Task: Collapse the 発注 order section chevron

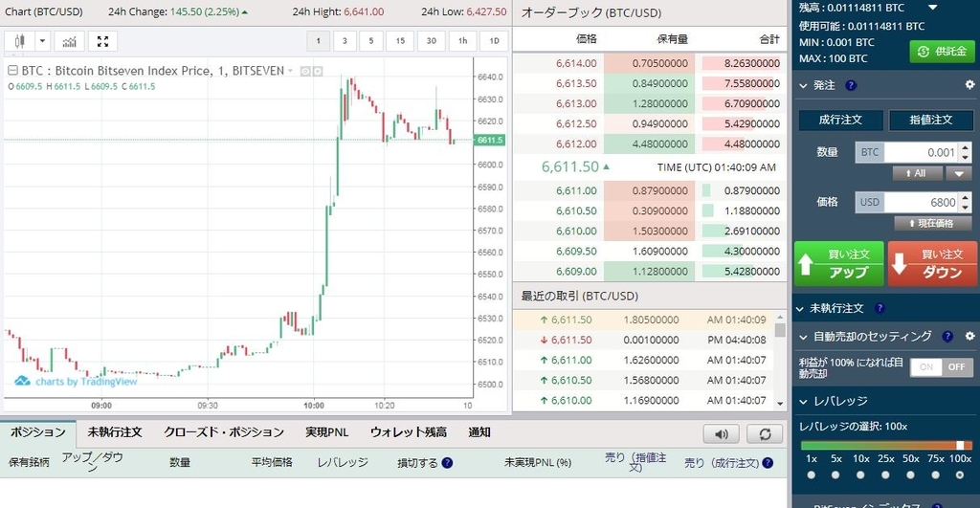Action: 803,85
